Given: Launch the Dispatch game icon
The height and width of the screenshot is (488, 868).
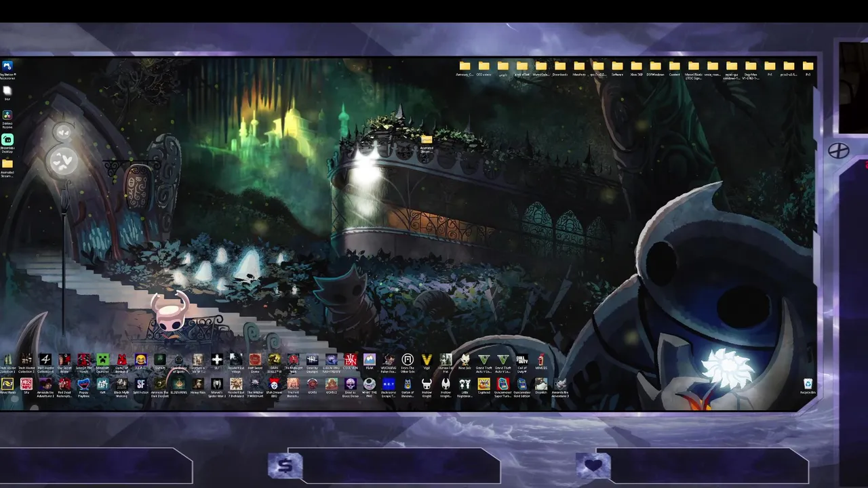Looking at the screenshot, I should [x=541, y=386].
